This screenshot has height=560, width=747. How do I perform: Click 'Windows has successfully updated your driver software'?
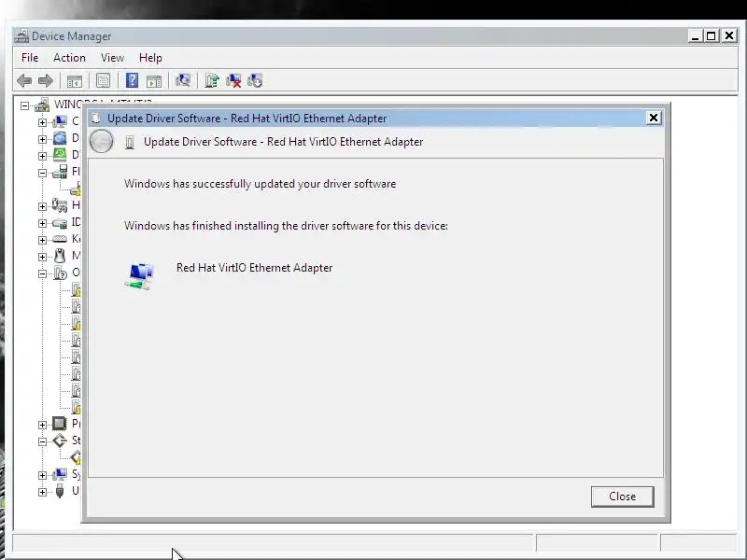pos(261,184)
